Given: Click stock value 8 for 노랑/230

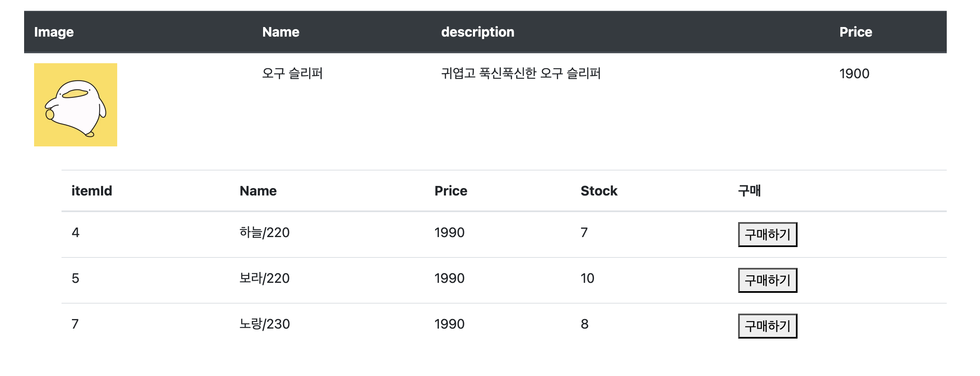Looking at the screenshot, I should click(x=584, y=324).
